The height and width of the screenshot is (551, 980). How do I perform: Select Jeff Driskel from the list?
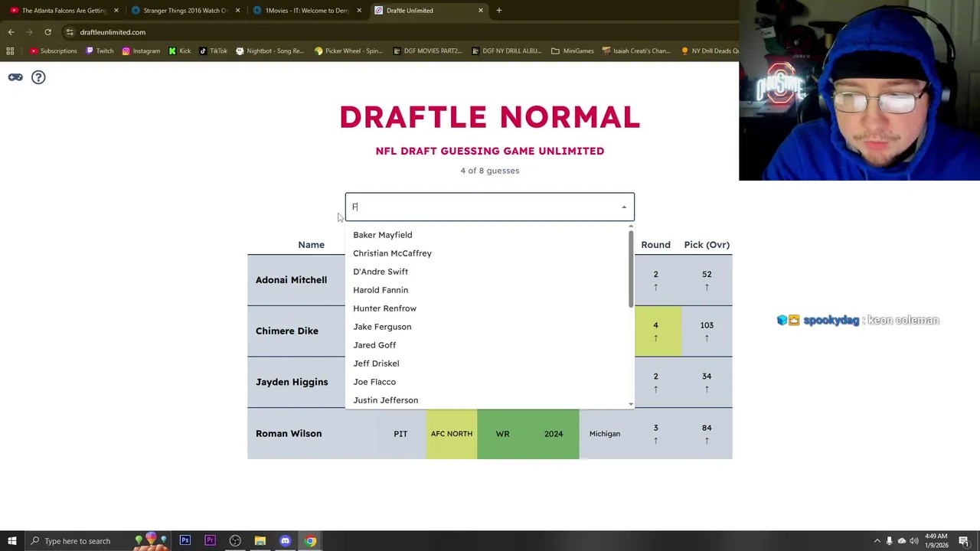[489, 364]
